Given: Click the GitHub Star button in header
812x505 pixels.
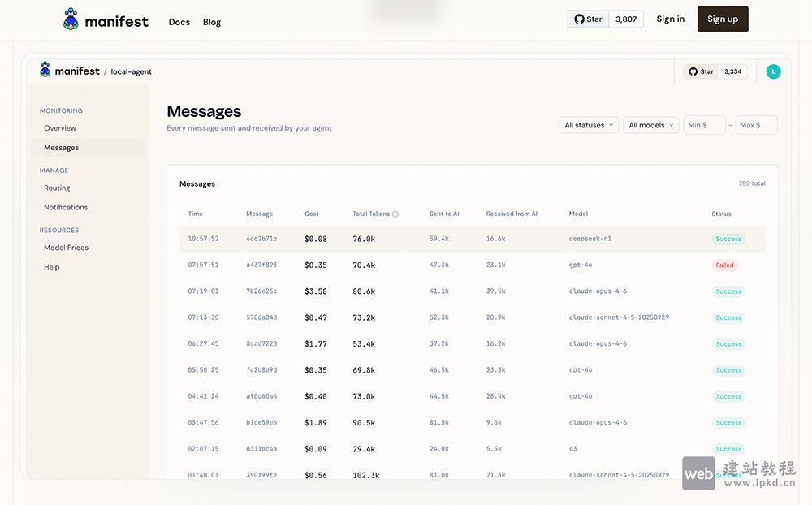Looking at the screenshot, I should coord(589,19).
